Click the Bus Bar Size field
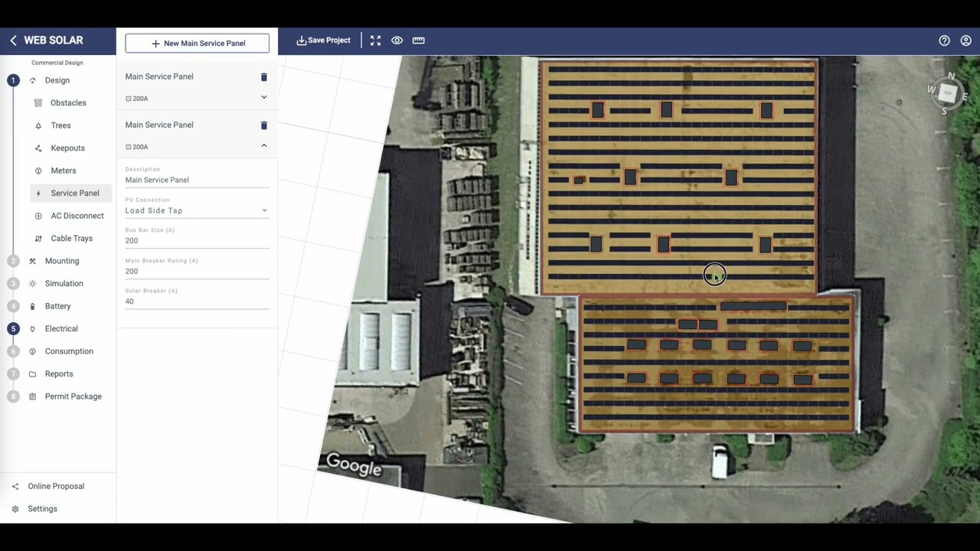Viewport: 980px width, 551px height. point(197,240)
